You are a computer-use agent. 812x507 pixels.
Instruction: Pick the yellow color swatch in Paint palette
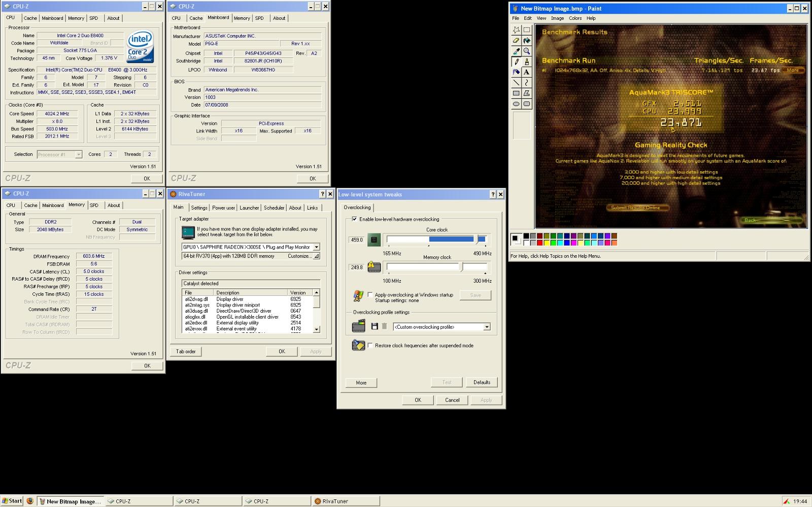546,243
